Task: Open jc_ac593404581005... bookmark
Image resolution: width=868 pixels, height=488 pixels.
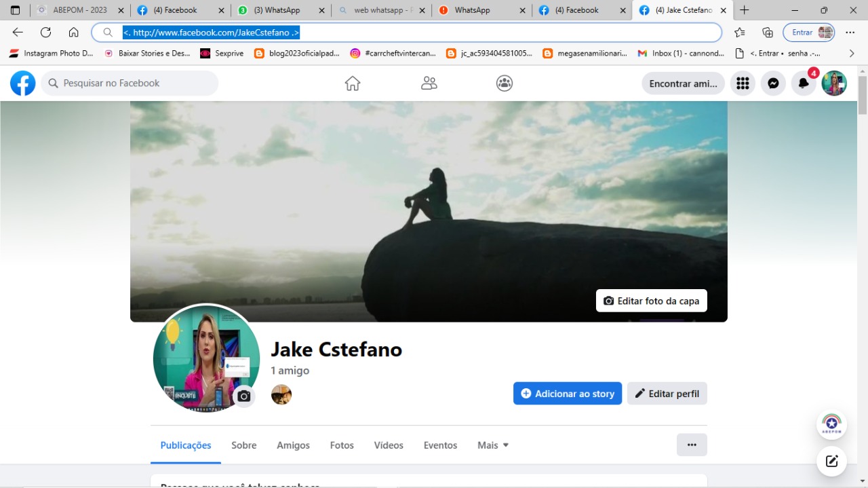Action: point(489,53)
